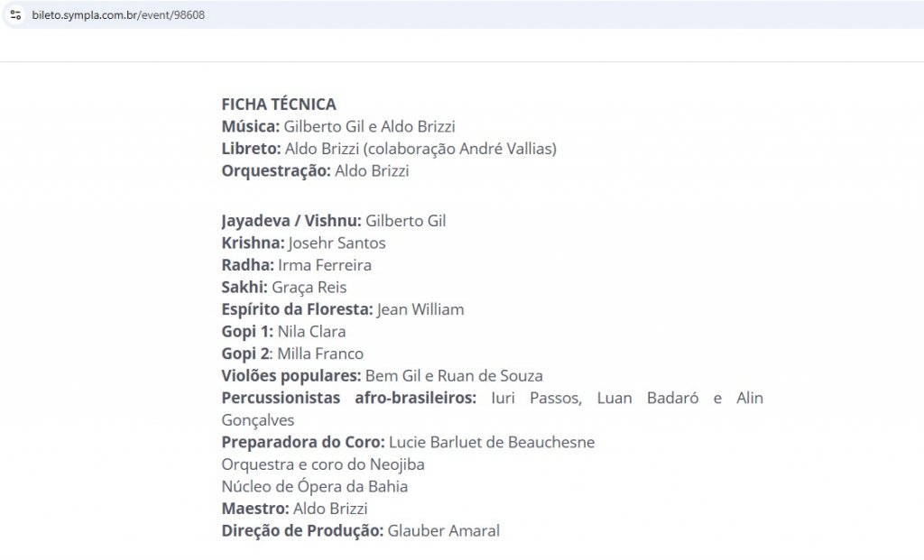
Task: Click the Orquestração label
Action: point(276,171)
